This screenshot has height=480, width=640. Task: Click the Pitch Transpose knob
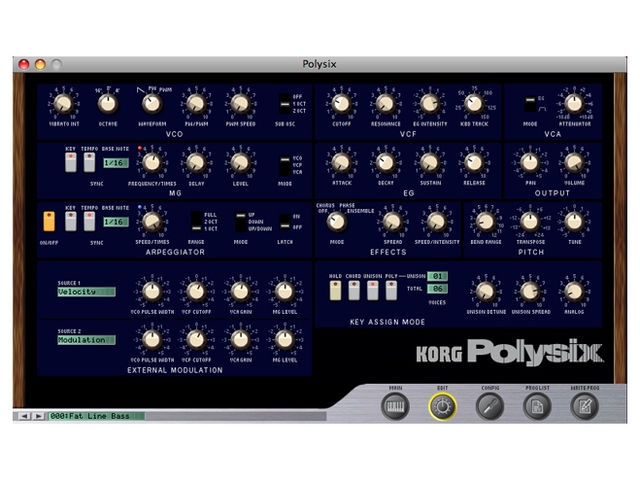click(530, 222)
